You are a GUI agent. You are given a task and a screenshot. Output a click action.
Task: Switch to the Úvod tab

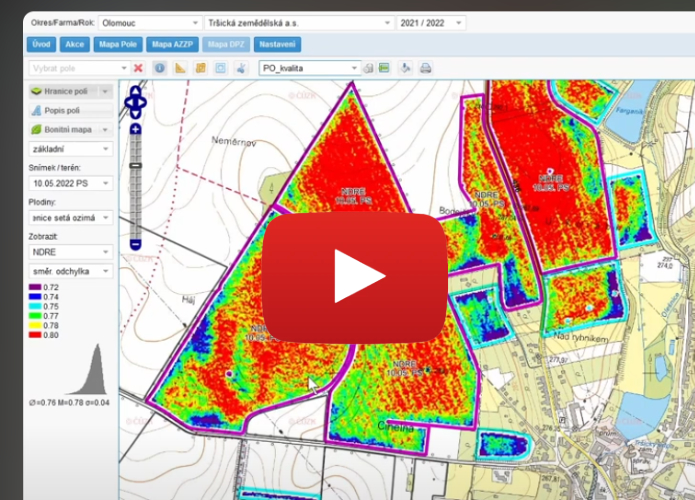[41, 44]
